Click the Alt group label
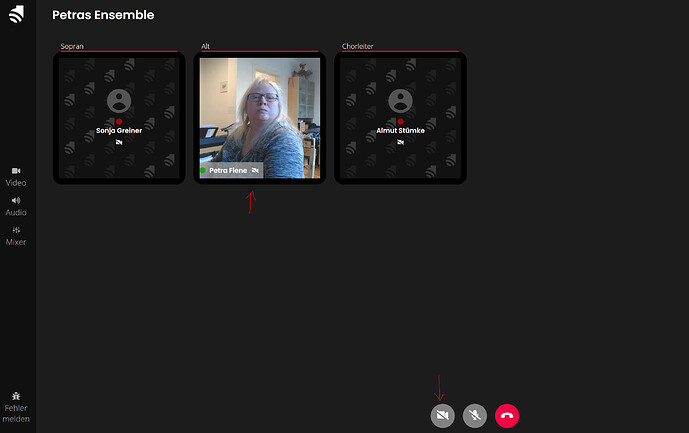689x433 pixels. [x=205, y=46]
